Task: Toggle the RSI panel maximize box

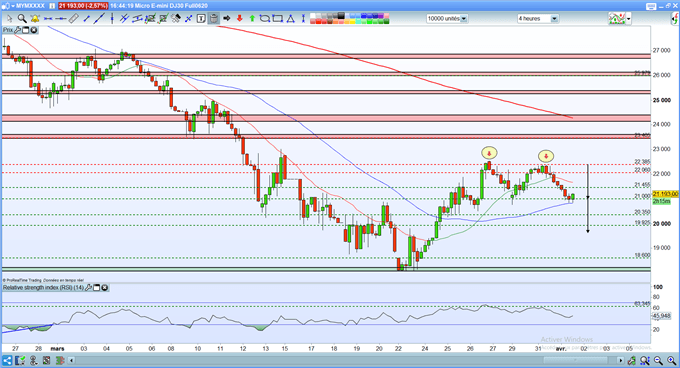Action: coord(97,287)
